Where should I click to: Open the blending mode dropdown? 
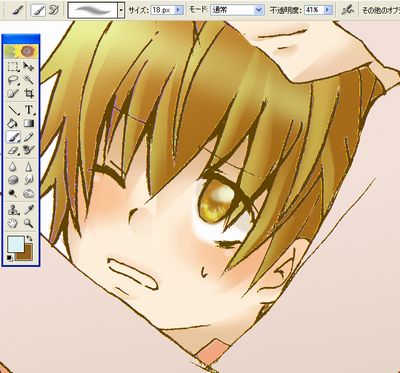coord(237,10)
